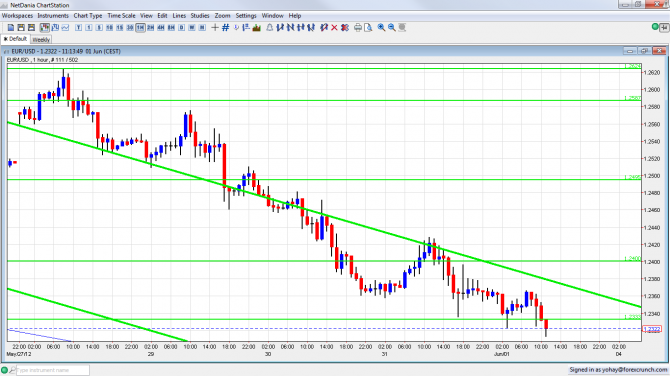The image size is (670, 376).
Task: Open the View menu
Action: click(x=146, y=16)
